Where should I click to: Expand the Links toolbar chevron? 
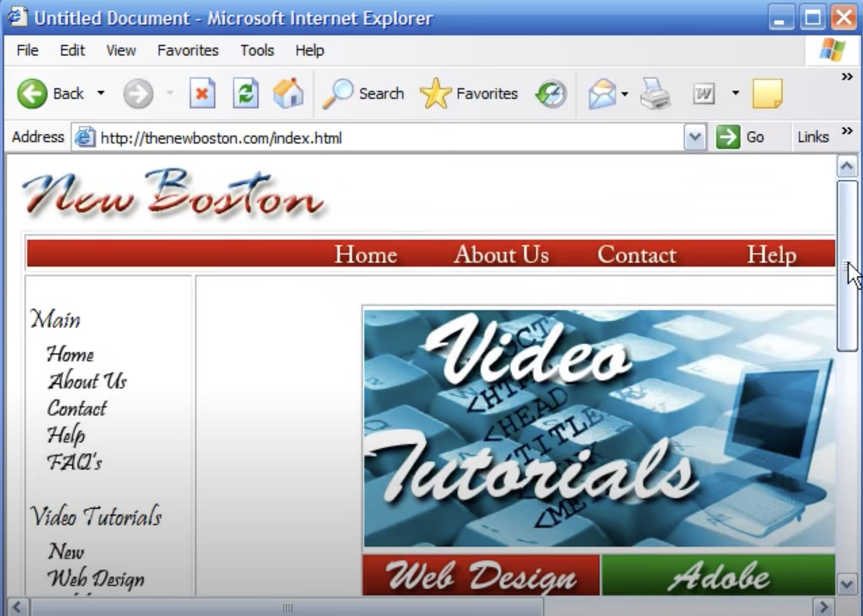847,131
